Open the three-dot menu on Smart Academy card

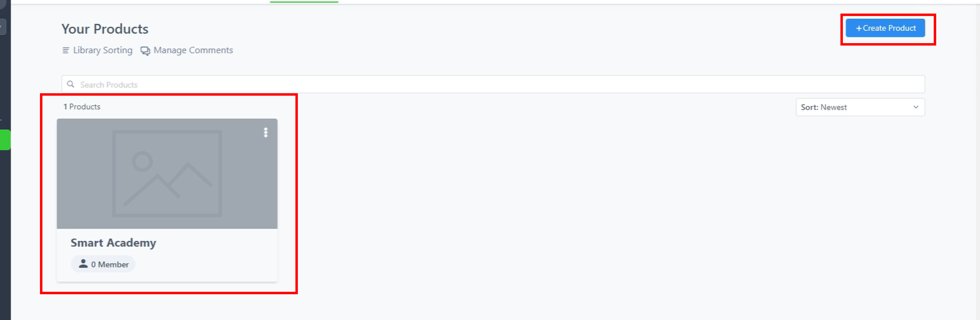pos(265,132)
